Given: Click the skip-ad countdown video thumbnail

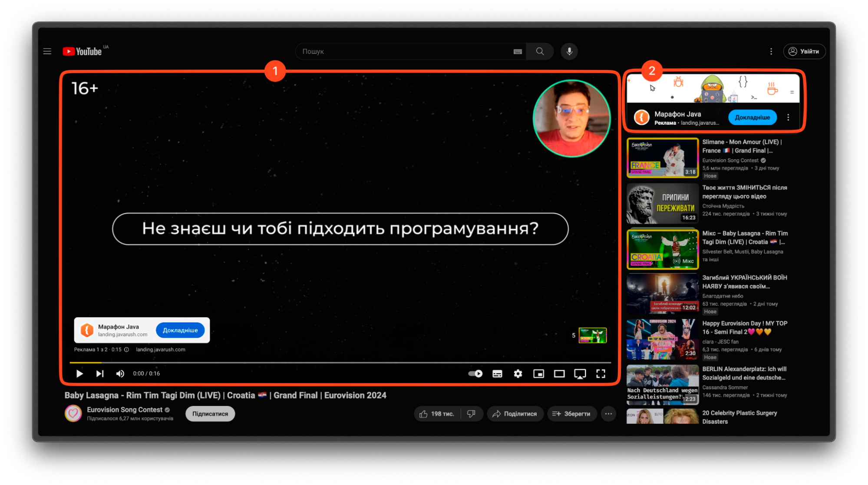Looking at the screenshot, I should pos(592,335).
